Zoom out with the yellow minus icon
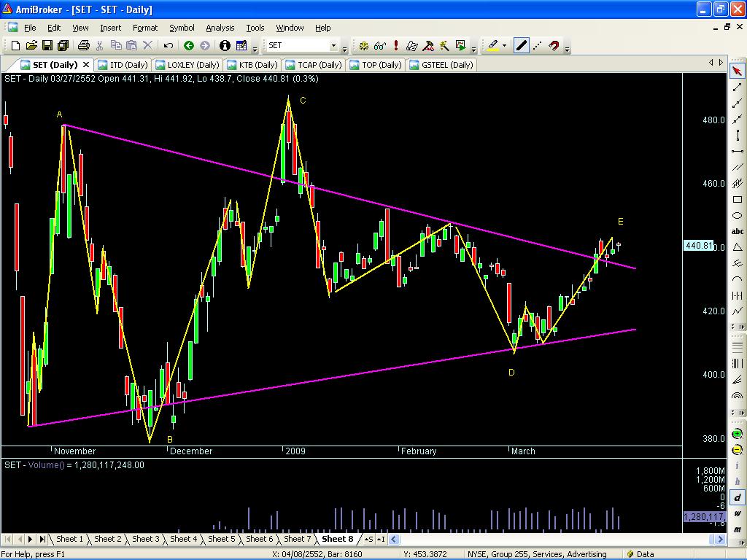The image size is (747, 560). click(x=737, y=449)
